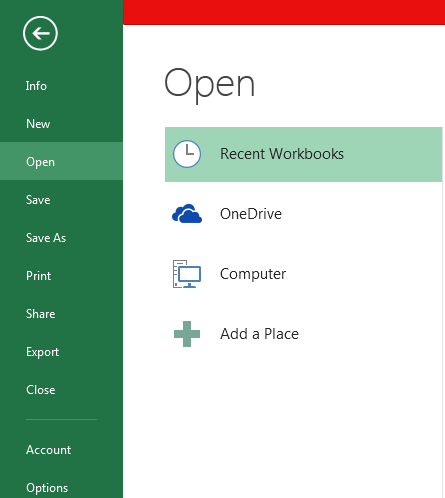Select the OneDrive label
The height and width of the screenshot is (498, 445).
pyautogui.click(x=251, y=214)
